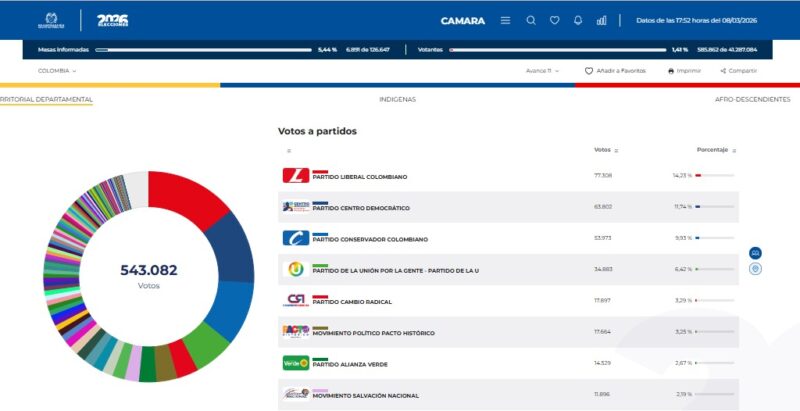
Task: Click the Imprimir print button
Action: pos(684,71)
